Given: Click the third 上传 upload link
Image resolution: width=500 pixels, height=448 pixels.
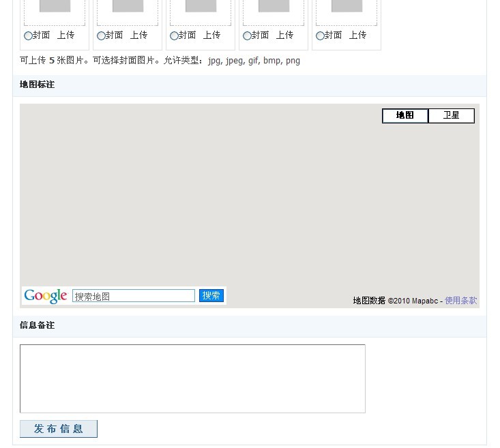Looking at the screenshot, I should click(211, 35).
